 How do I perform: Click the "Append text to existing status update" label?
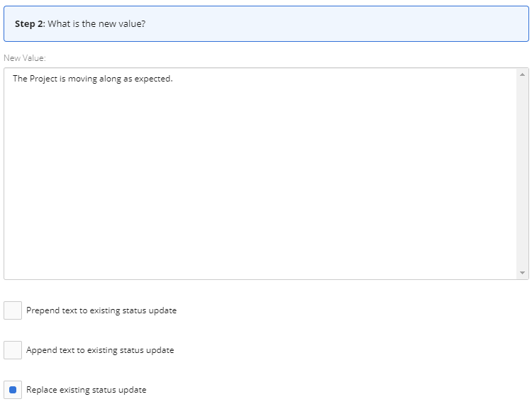100,350
